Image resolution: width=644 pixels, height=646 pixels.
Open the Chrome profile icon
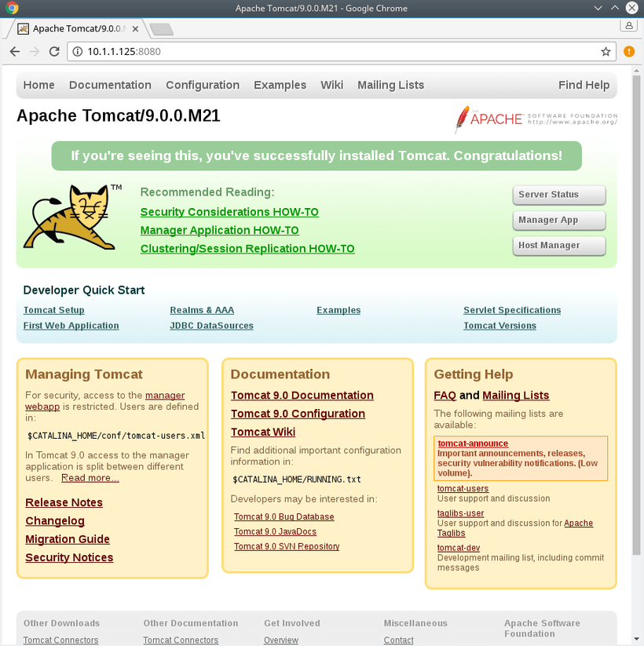[x=629, y=26]
